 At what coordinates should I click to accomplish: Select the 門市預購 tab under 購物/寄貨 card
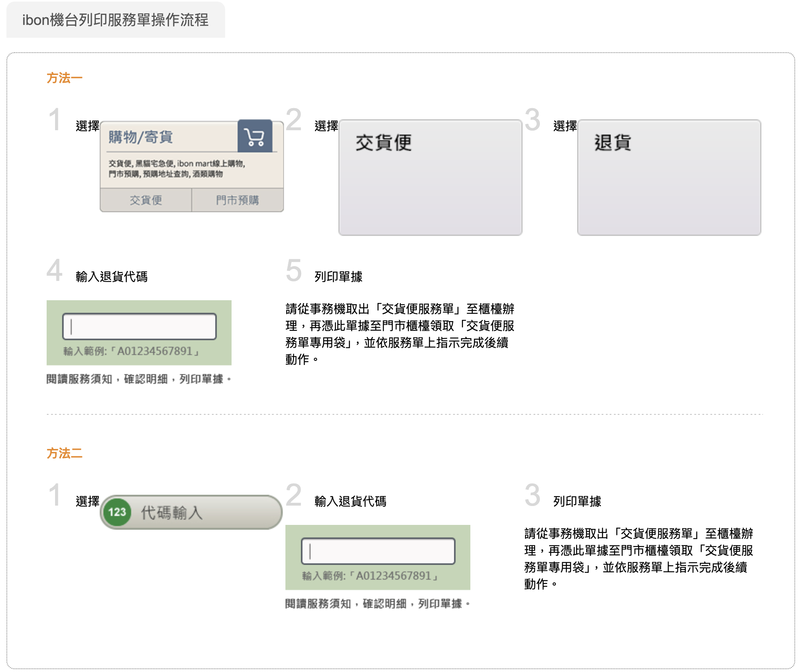238,200
